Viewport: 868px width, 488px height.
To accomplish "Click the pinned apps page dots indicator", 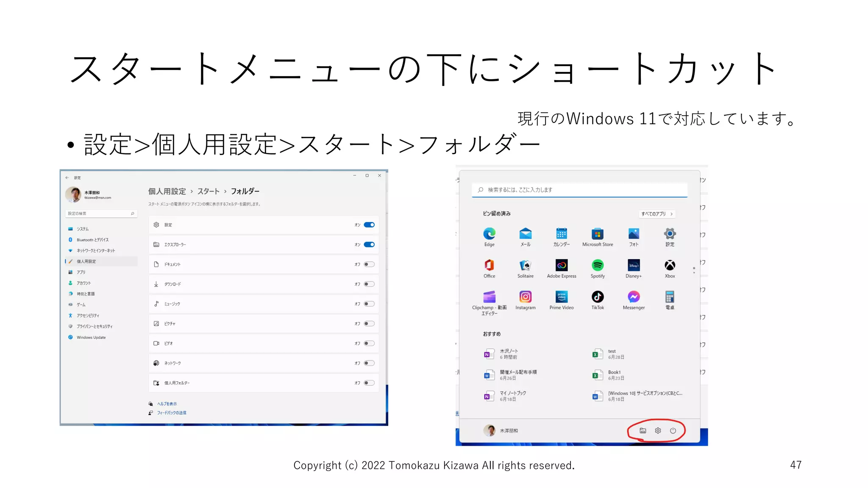I will click(x=694, y=270).
